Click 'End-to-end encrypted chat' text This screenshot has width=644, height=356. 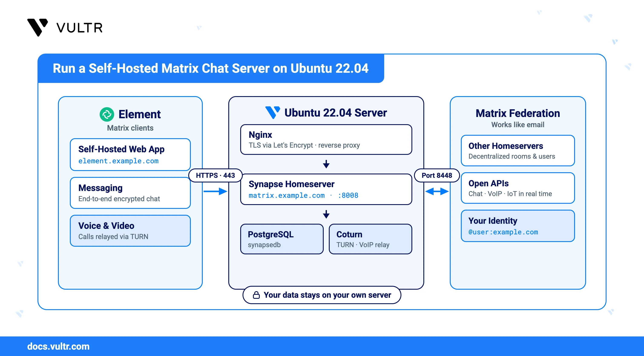point(119,199)
